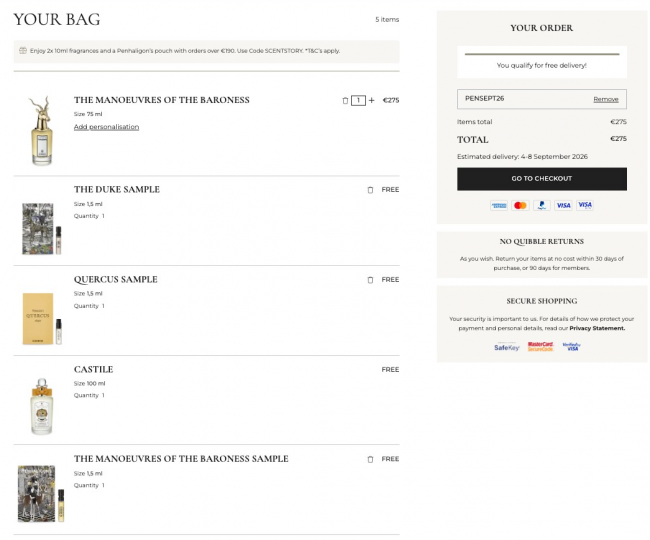The image size is (650, 540).
Task: Remove the PENSEPT26 promo code
Action: (606, 99)
